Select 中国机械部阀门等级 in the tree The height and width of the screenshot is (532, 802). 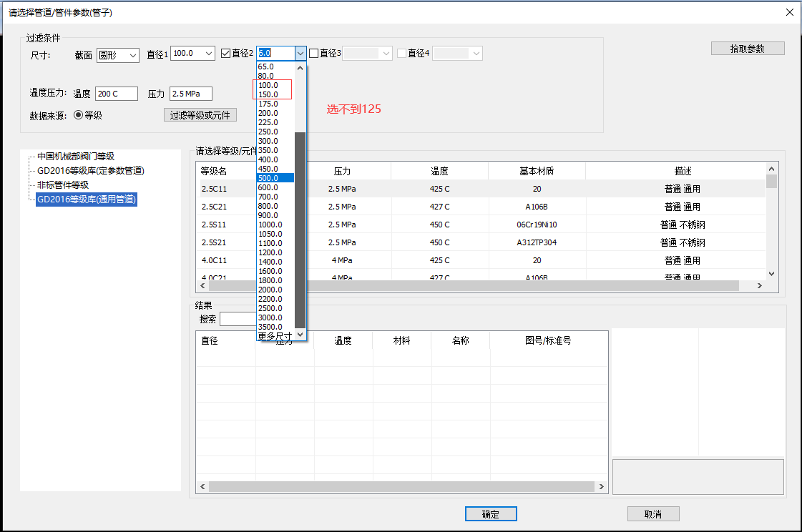pos(76,156)
